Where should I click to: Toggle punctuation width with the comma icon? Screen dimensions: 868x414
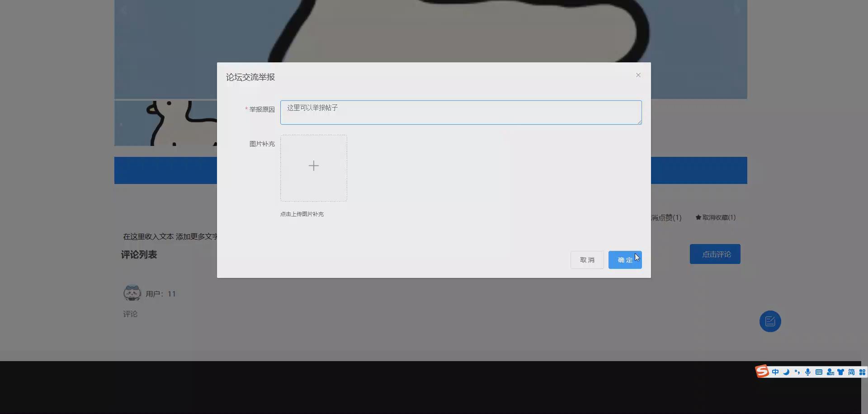tap(797, 372)
